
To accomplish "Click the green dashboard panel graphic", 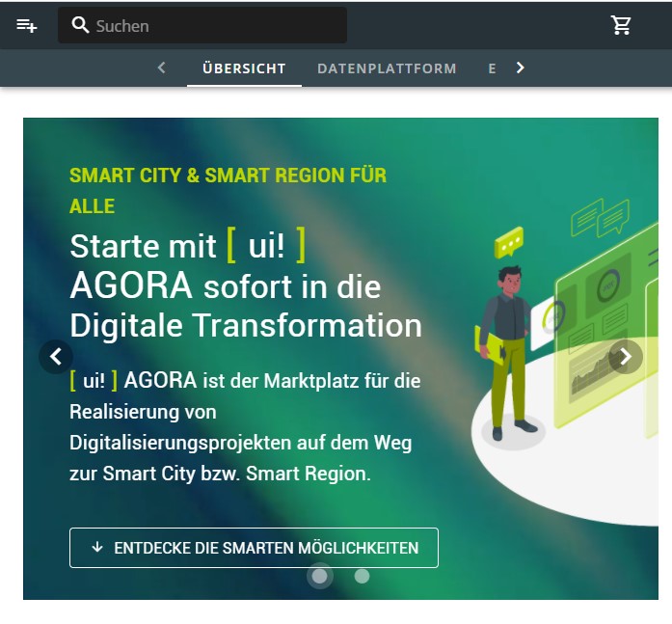I will pyautogui.click(x=606, y=326).
